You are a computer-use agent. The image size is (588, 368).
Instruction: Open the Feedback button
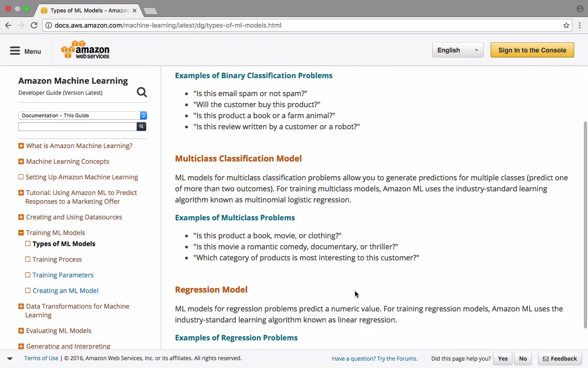coord(560,359)
